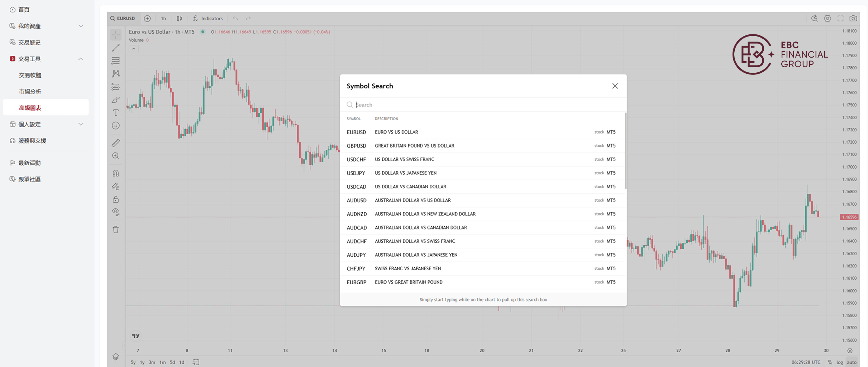
Task: Click the EURUSD symbol search button
Action: pyautogui.click(x=123, y=18)
